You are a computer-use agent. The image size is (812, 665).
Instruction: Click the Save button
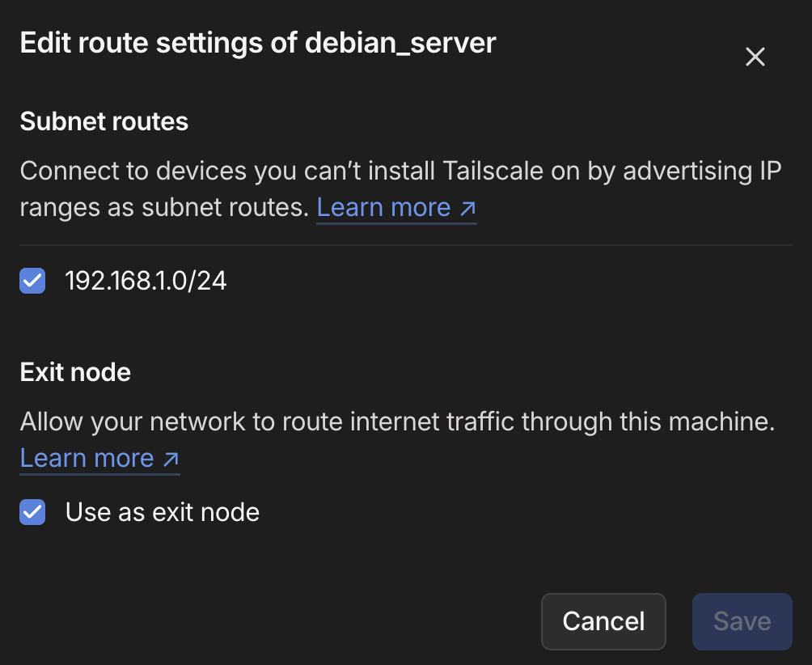coord(742,621)
